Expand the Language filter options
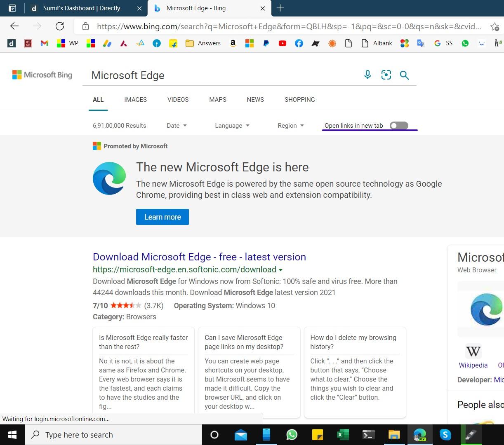Viewport: 504px width, 445px height. click(x=232, y=125)
